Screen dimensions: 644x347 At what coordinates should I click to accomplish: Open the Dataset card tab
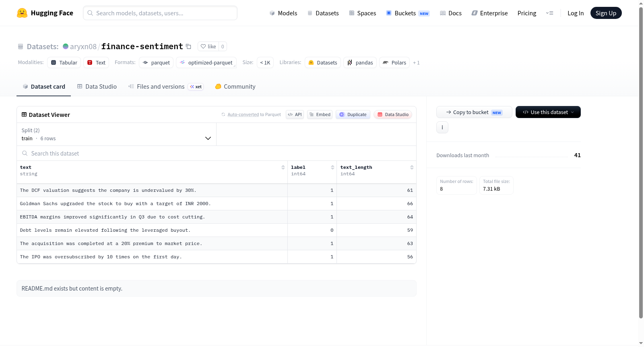(x=44, y=87)
